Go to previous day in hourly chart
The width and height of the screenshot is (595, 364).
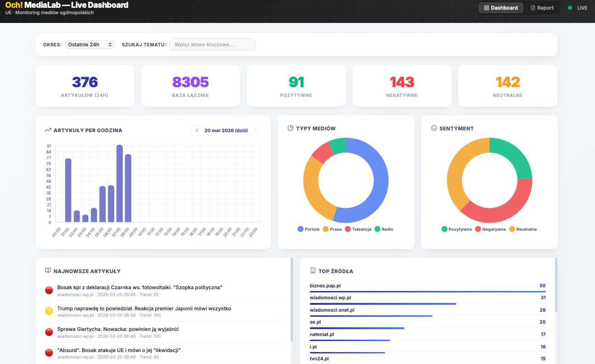tap(197, 130)
